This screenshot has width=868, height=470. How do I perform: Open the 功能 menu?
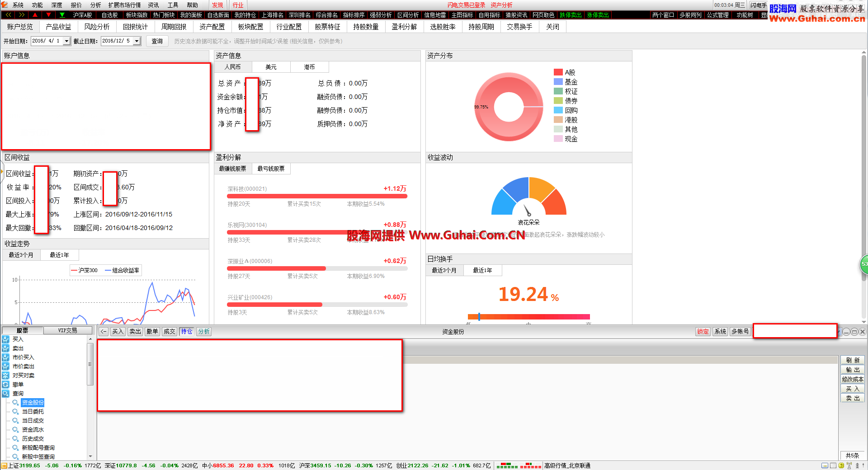coord(38,5)
